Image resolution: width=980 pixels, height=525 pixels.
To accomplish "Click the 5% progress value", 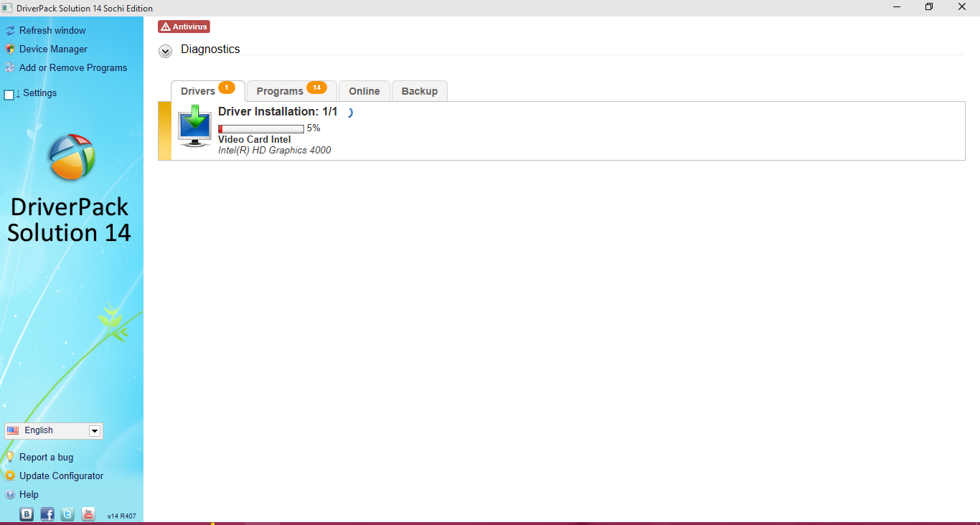I will (x=314, y=128).
